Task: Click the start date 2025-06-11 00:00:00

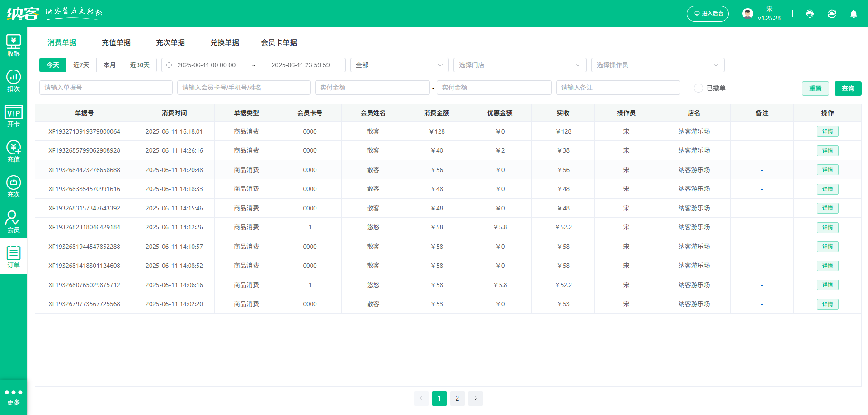Action: 206,65
